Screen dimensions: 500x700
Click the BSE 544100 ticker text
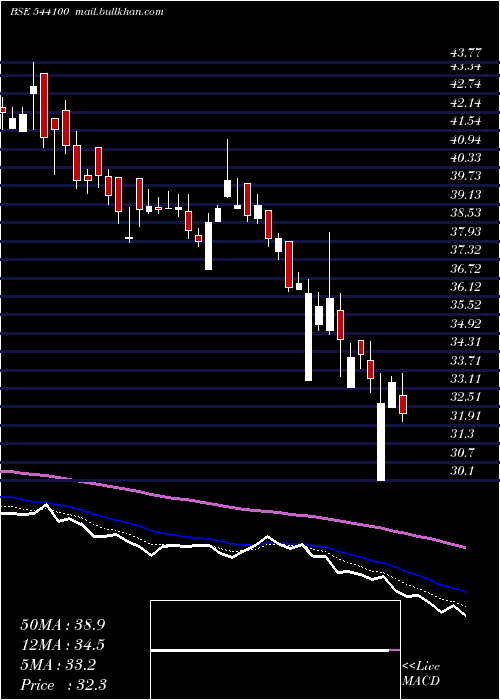point(40,12)
